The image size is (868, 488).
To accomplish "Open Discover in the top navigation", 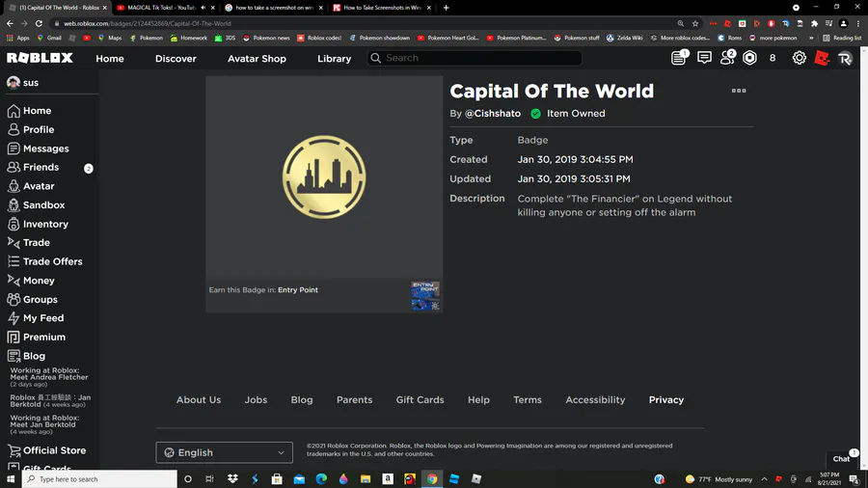I will click(x=176, y=58).
